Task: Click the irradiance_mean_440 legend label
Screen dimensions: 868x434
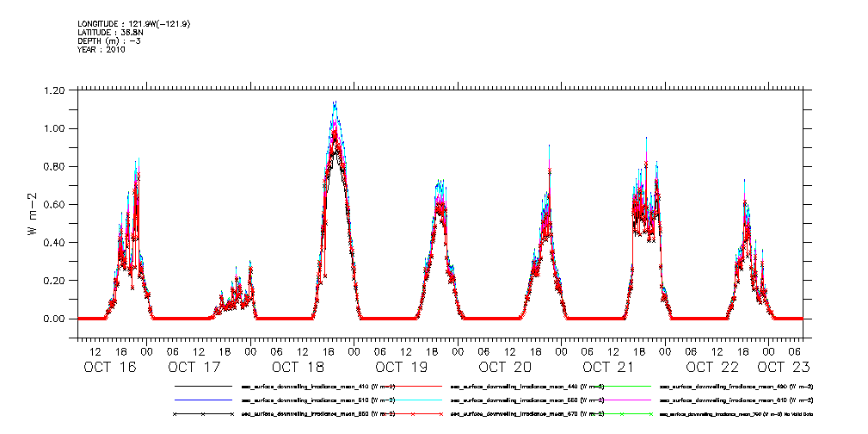Action: click(x=527, y=386)
